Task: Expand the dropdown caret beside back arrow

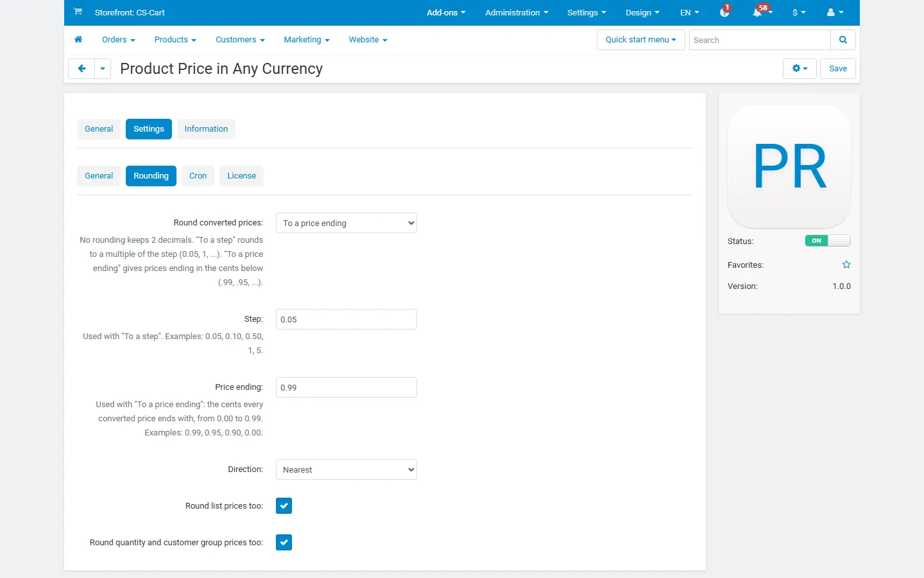Action: [x=103, y=69]
